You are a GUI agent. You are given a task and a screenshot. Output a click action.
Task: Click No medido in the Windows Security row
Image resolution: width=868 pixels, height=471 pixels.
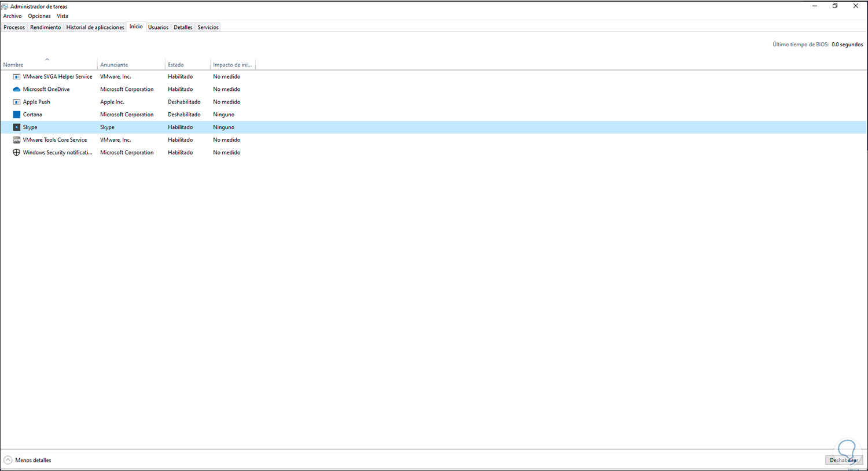click(226, 153)
